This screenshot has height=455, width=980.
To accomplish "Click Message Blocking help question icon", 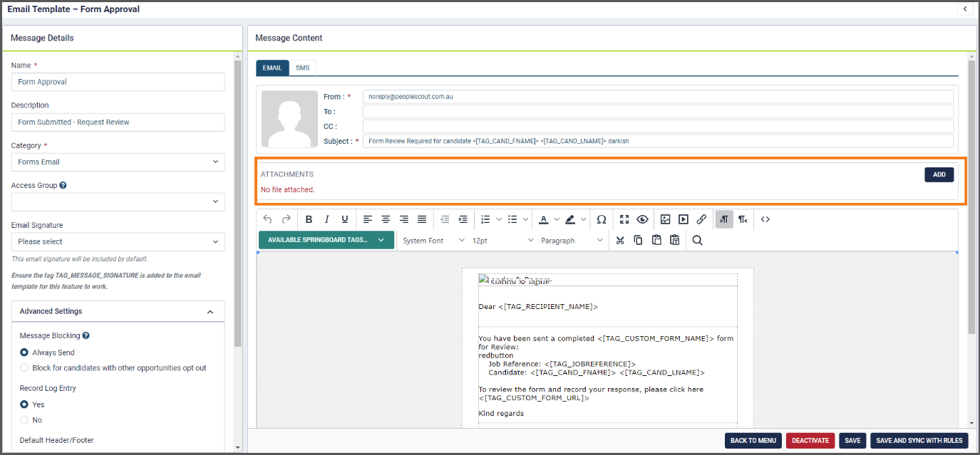I will coord(86,335).
